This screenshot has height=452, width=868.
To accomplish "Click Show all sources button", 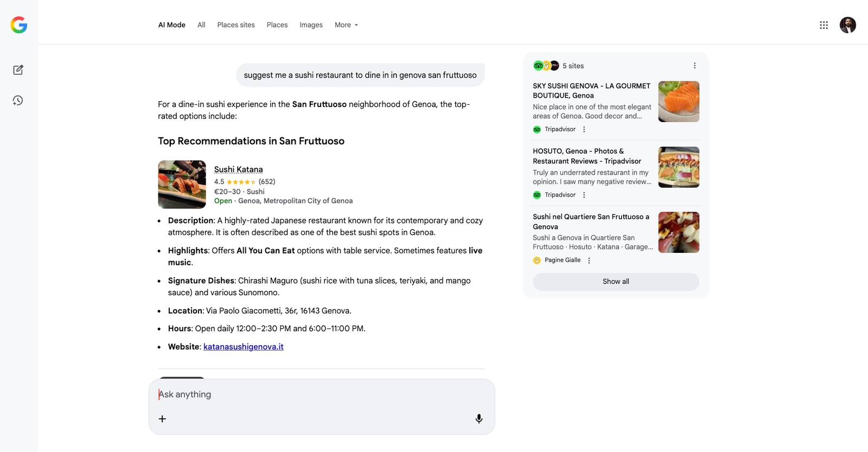I will pyautogui.click(x=616, y=282).
